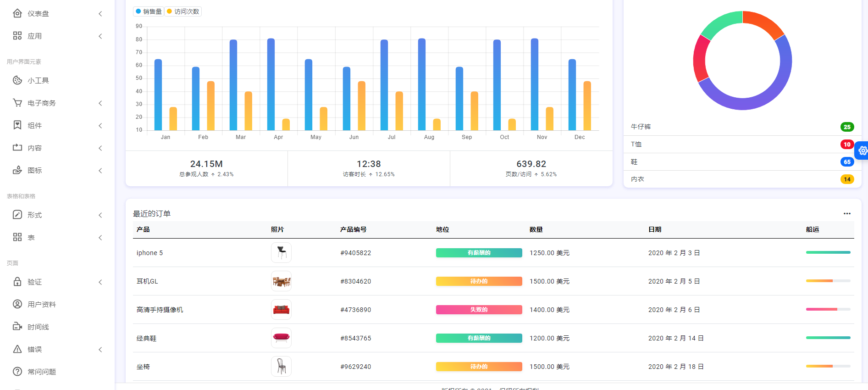Click the 产品编号 column header
The height and width of the screenshot is (390, 868).
pos(353,229)
